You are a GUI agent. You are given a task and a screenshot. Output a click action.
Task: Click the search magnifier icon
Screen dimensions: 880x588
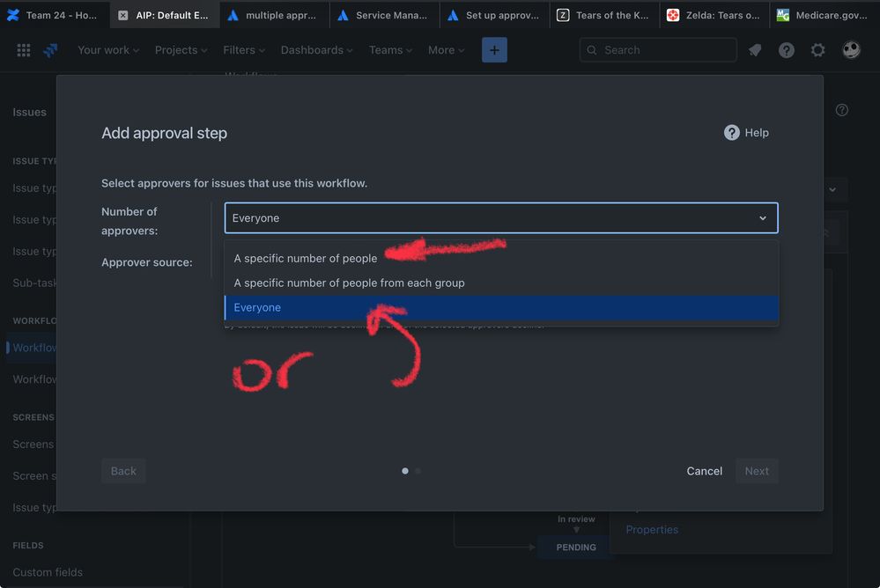pyautogui.click(x=592, y=50)
